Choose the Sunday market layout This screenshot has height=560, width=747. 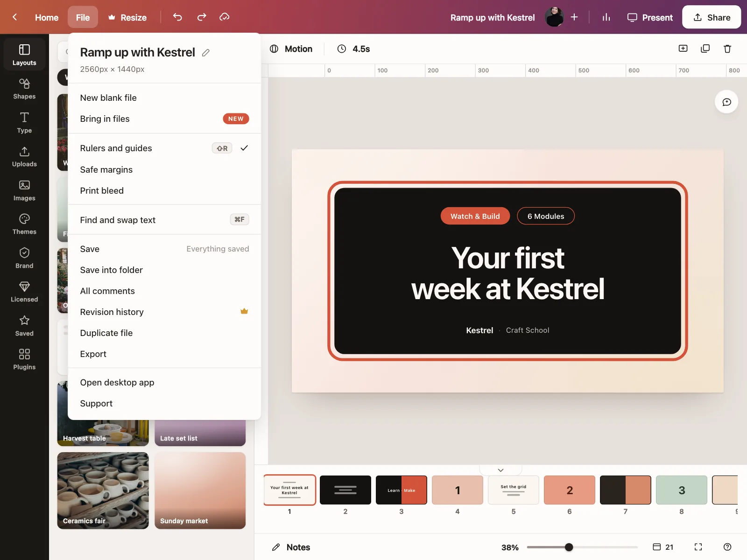[x=200, y=490]
